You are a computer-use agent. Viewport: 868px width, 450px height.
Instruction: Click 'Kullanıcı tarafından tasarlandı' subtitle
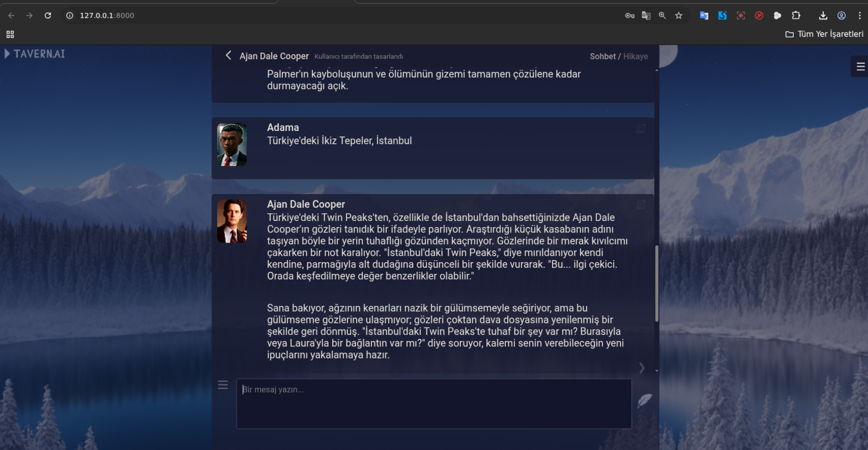coord(359,56)
